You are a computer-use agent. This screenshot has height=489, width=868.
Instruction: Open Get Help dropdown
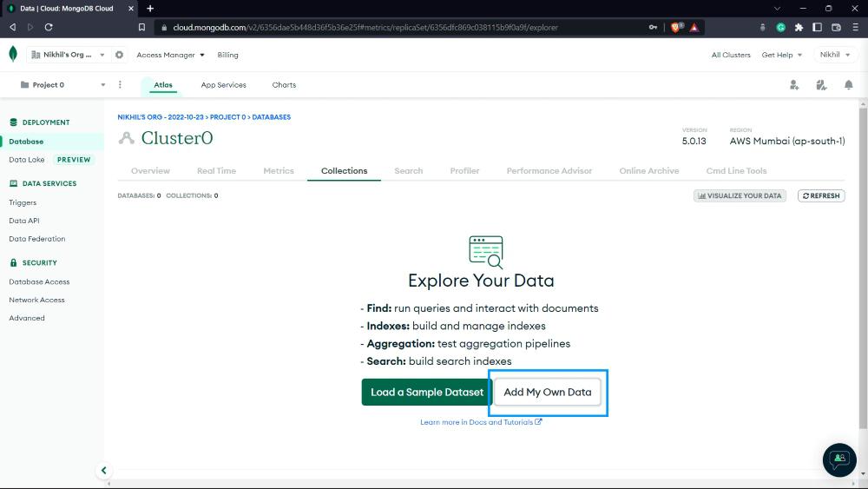pyautogui.click(x=782, y=55)
